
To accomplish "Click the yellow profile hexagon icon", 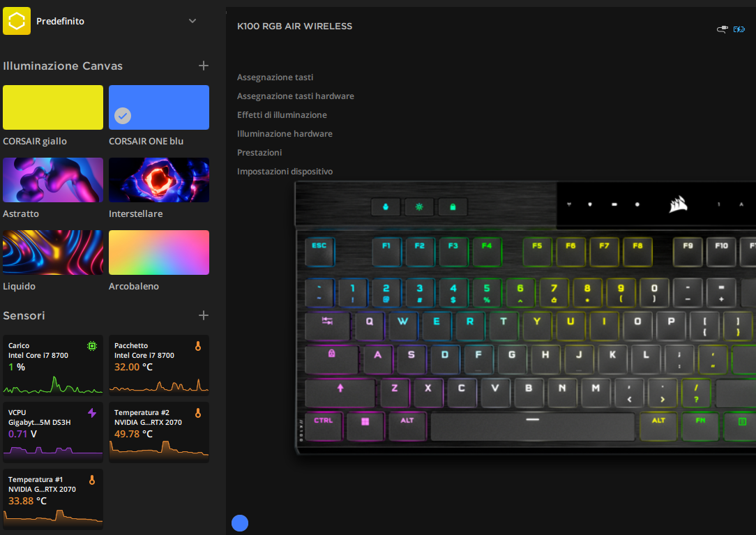I will [x=17, y=21].
